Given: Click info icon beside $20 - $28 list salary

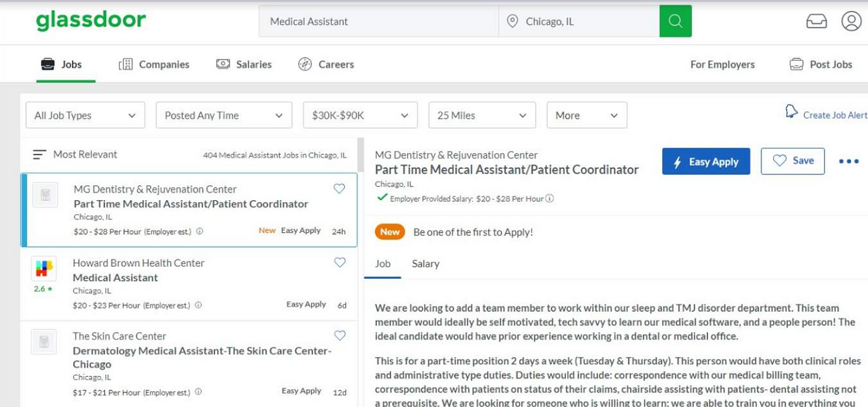Looking at the screenshot, I should tap(200, 231).
